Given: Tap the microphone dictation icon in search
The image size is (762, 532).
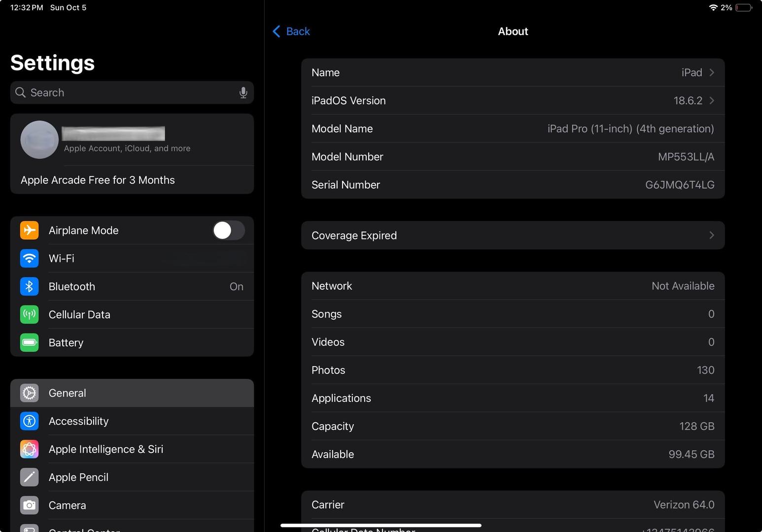Looking at the screenshot, I should [x=243, y=93].
